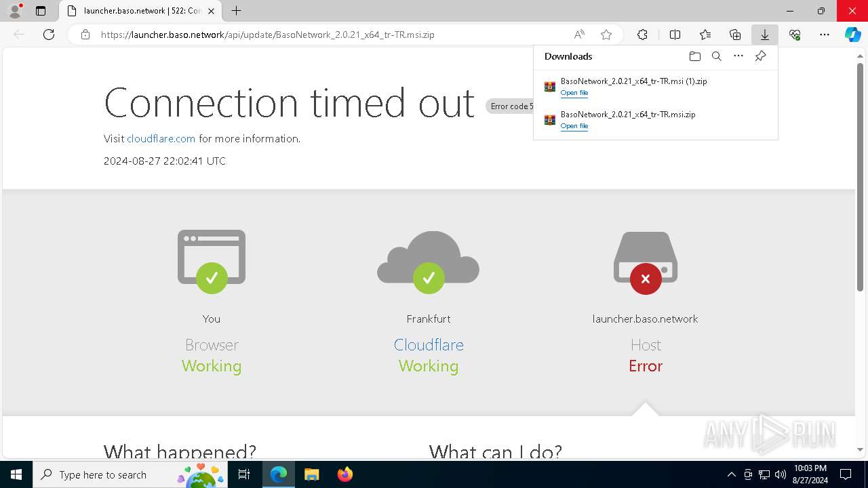Open more options in Downloads panel
868x488 pixels.
(738, 56)
